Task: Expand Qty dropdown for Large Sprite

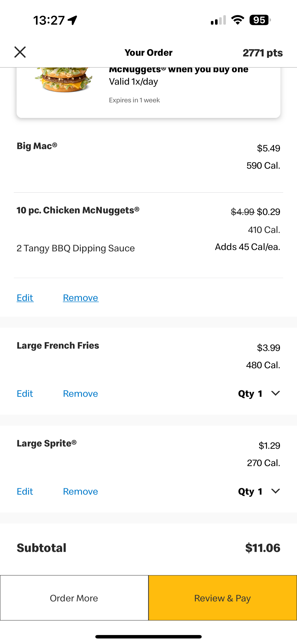Action: pyautogui.click(x=259, y=491)
